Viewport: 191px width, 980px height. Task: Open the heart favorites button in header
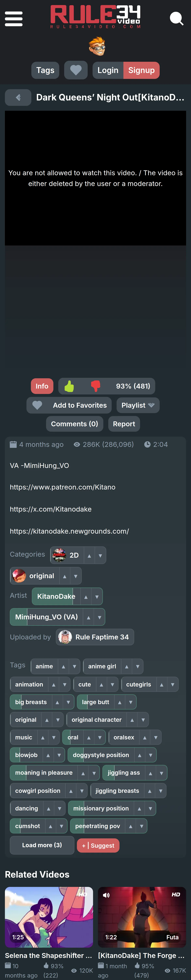76,70
